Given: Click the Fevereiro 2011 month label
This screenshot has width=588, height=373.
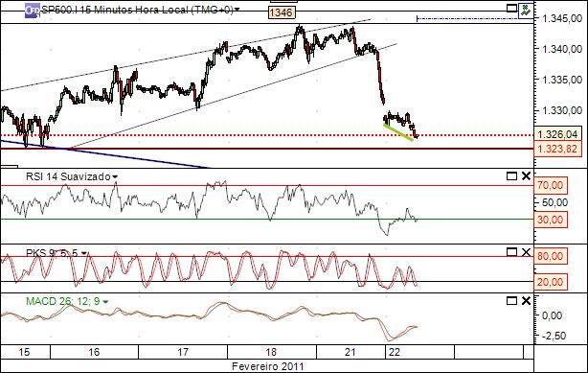Looking at the screenshot, I should point(268,366).
